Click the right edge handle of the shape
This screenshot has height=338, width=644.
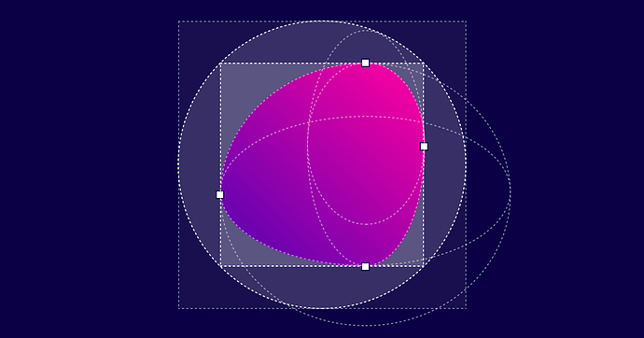point(424,147)
